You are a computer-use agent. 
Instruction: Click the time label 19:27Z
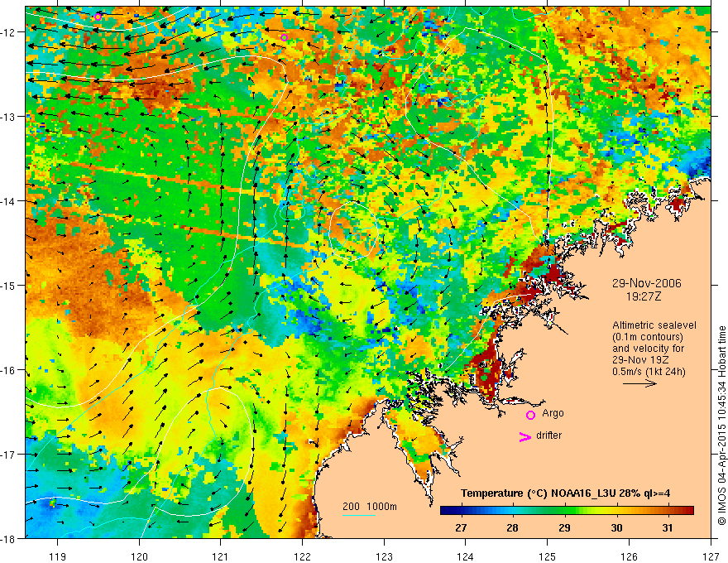[643, 296]
